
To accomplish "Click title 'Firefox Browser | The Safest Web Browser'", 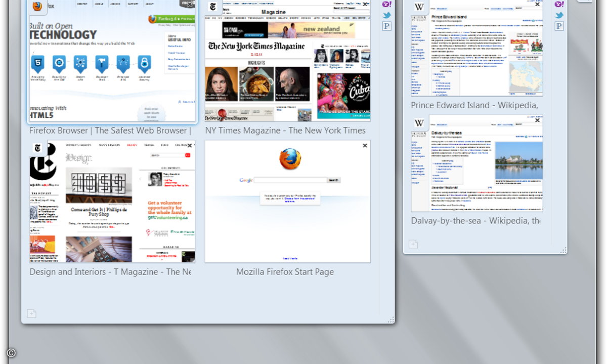I will (110, 130).
